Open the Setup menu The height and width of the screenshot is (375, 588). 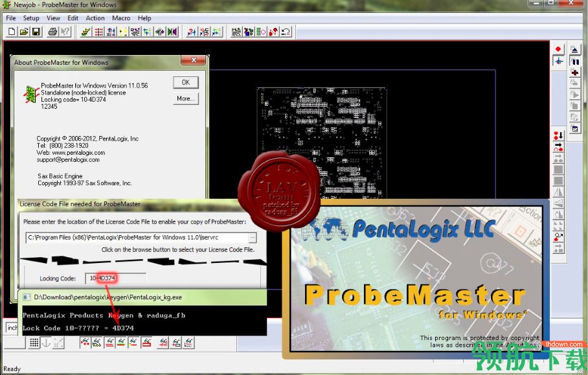[31, 18]
